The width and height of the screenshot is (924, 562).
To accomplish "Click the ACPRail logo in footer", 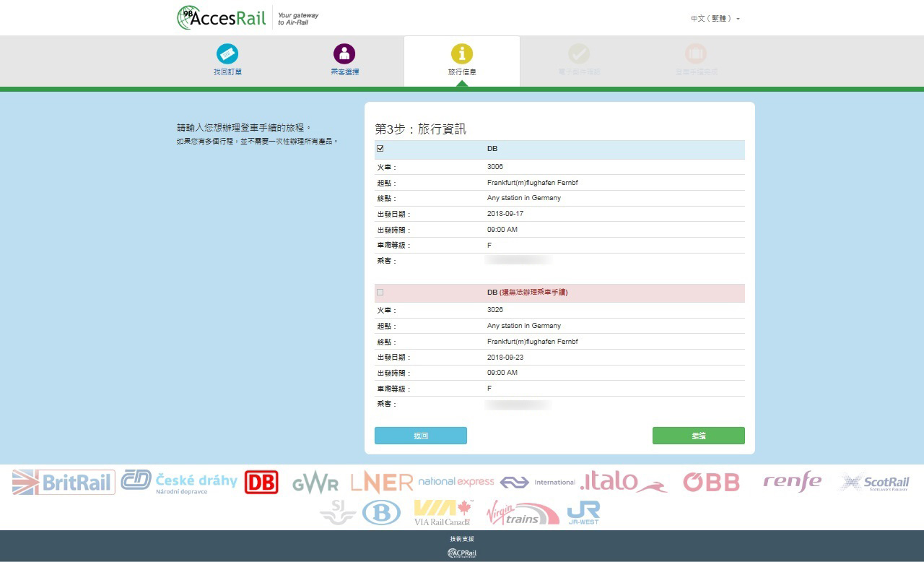I will pyautogui.click(x=462, y=553).
